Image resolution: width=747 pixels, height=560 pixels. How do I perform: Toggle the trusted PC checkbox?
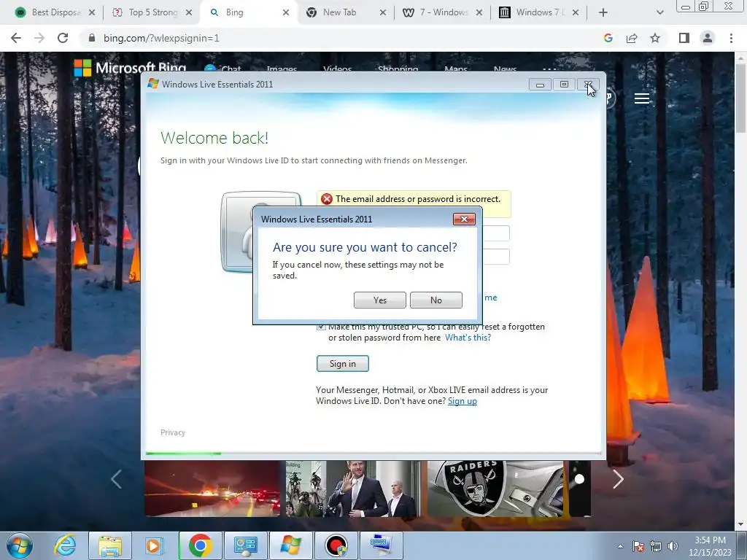321,327
